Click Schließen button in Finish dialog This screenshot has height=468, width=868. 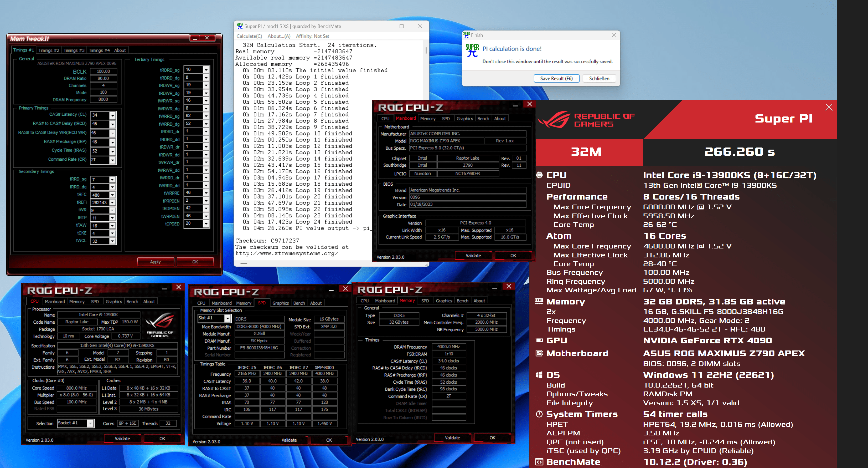(x=599, y=79)
